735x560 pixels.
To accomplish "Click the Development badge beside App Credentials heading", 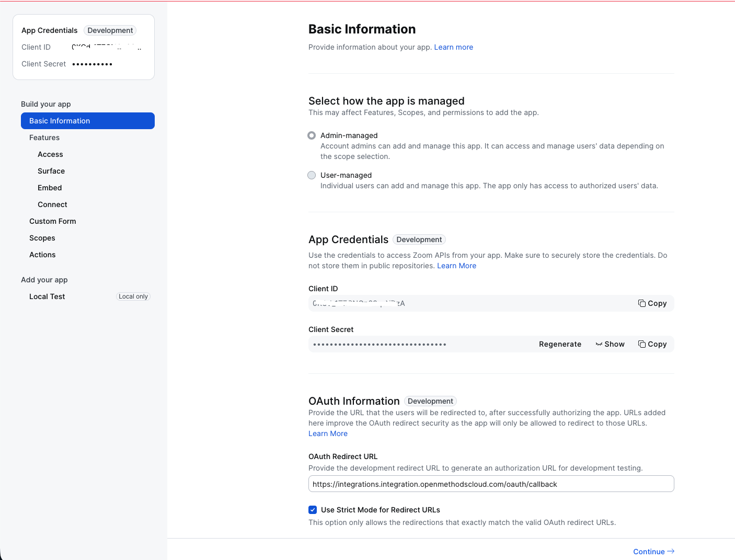I will [x=419, y=239].
